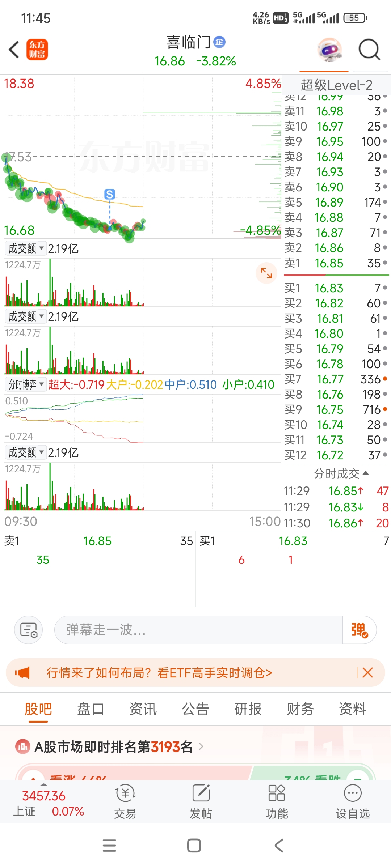Switch to the 研报 tab
This screenshot has width=391, height=868.
tap(248, 709)
